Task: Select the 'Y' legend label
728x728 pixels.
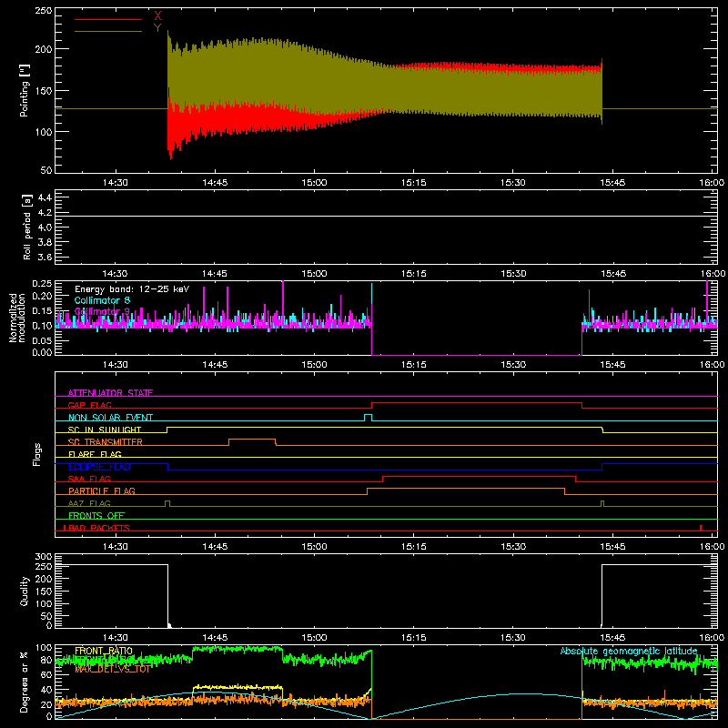Action: point(157,28)
